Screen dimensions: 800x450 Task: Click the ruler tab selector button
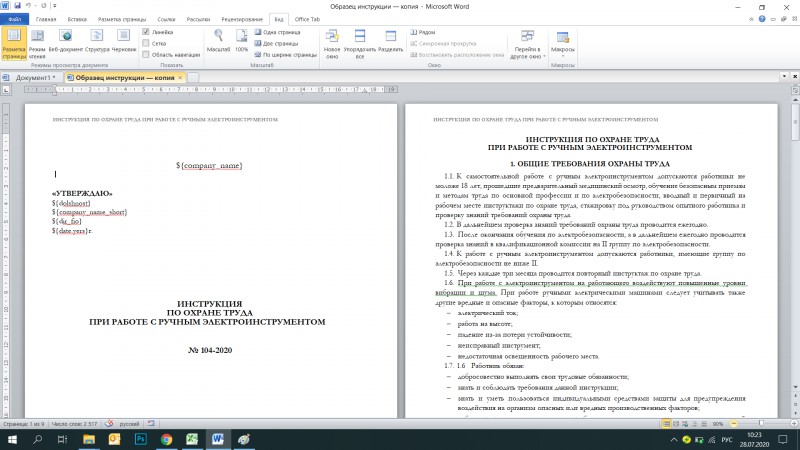tap(6, 90)
